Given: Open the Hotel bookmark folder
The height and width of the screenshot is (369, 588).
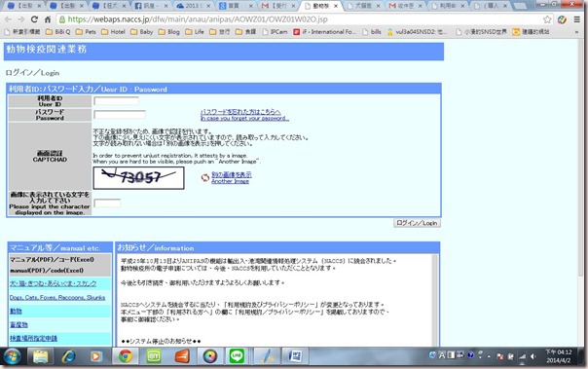Looking at the screenshot, I should (113, 32).
